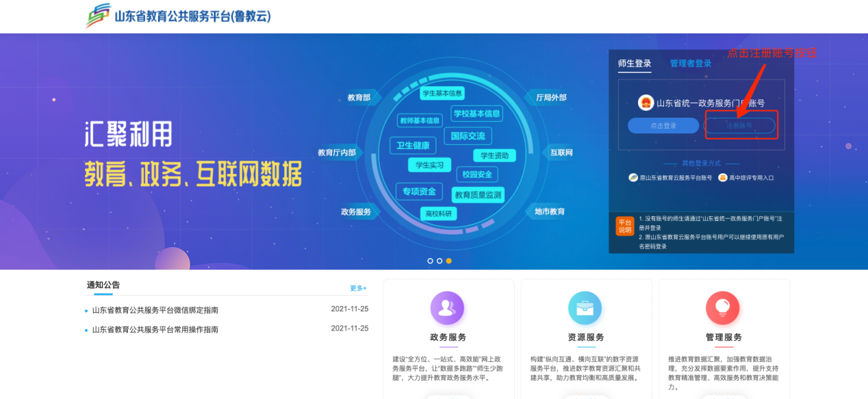Click the yellow slogan 教育、政务、互联网数据
The height and width of the screenshot is (399, 868).
click(193, 174)
